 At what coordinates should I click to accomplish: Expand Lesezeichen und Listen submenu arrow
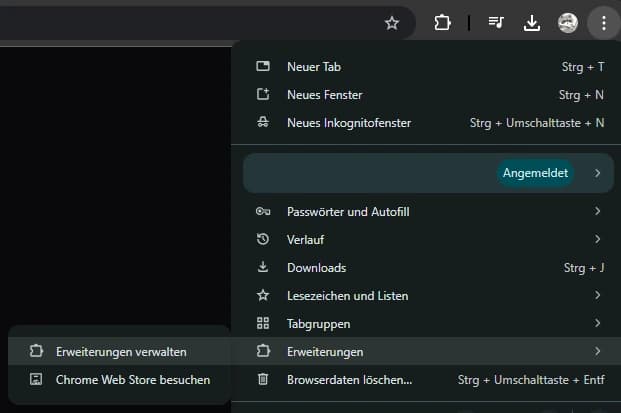597,295
